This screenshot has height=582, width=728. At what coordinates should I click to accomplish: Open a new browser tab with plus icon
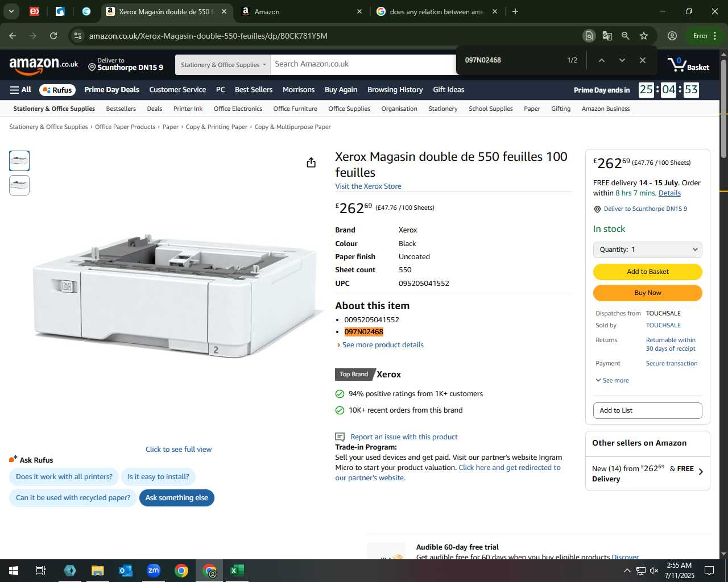click(515, 11)
